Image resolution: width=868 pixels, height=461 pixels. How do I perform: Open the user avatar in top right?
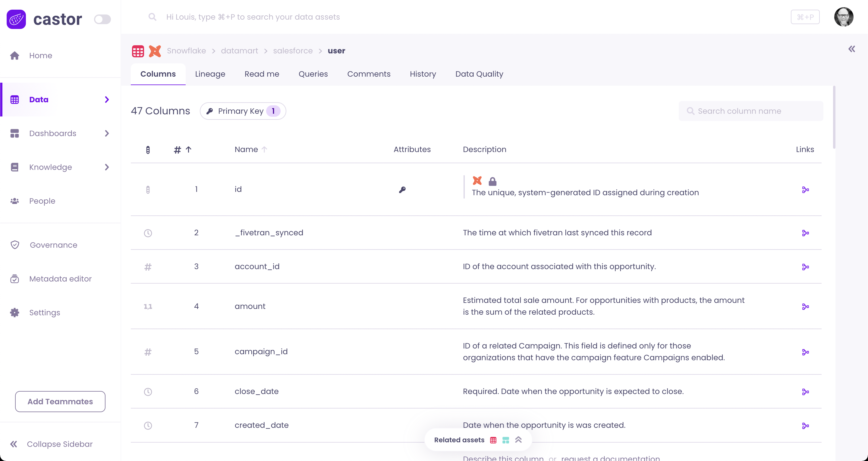[843, 17]
